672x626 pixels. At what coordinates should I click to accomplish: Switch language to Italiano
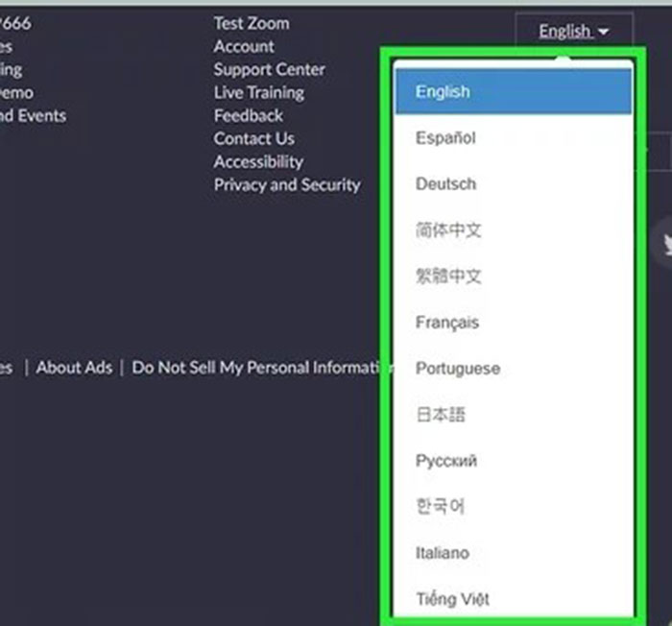coord(443,553)
